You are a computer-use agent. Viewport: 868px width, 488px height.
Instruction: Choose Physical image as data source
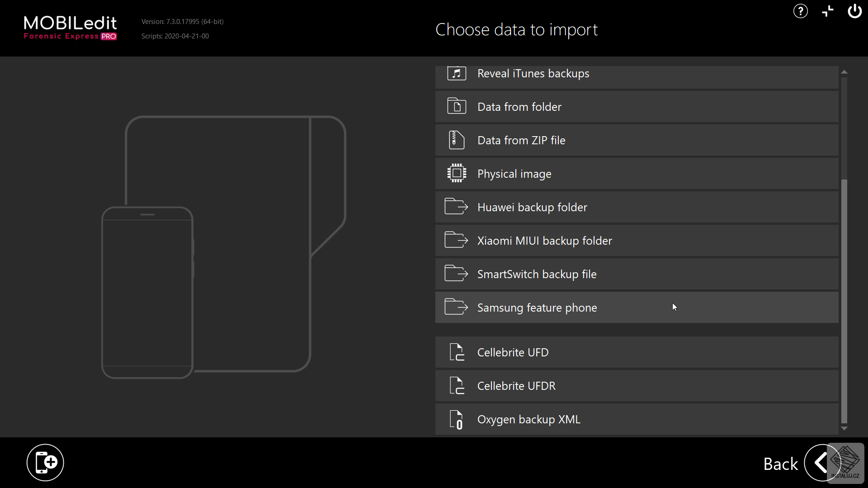[x=514, y=173]
